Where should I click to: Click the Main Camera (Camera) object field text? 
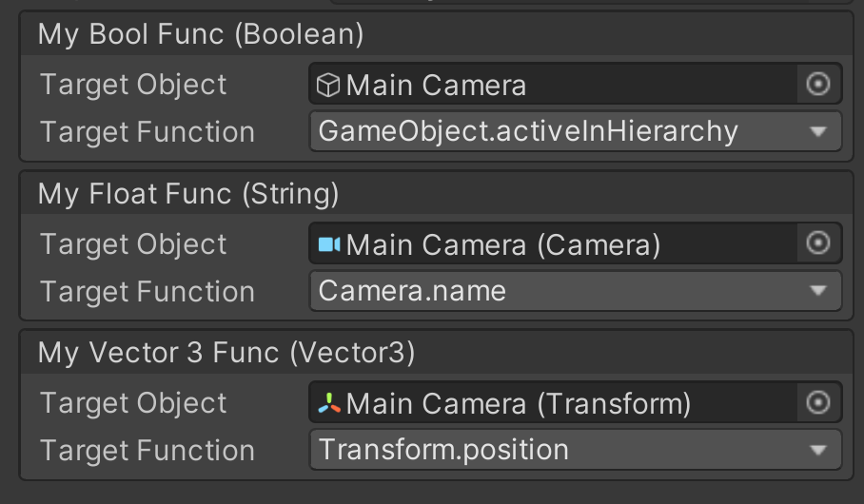pos(503,244)
